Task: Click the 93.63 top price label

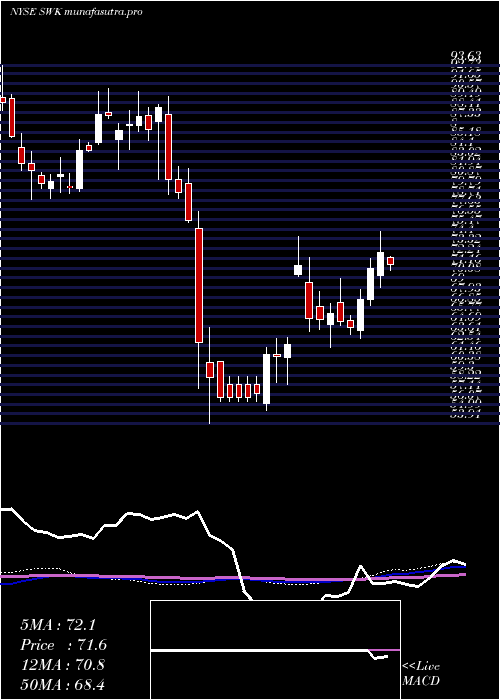Action: [466, 56]
